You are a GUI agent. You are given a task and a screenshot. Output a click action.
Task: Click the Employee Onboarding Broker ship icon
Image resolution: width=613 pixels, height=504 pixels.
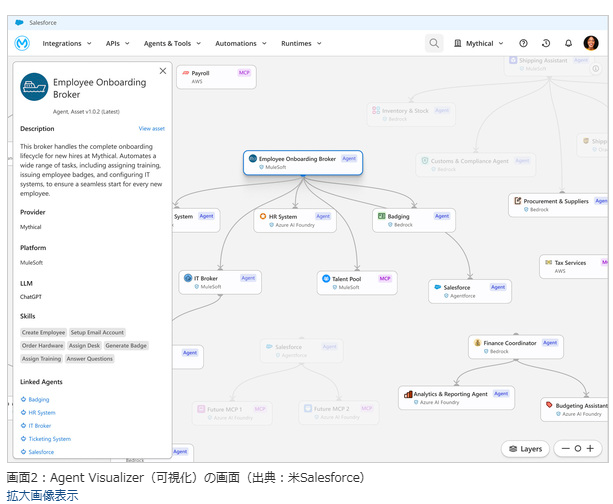(34, 87)
